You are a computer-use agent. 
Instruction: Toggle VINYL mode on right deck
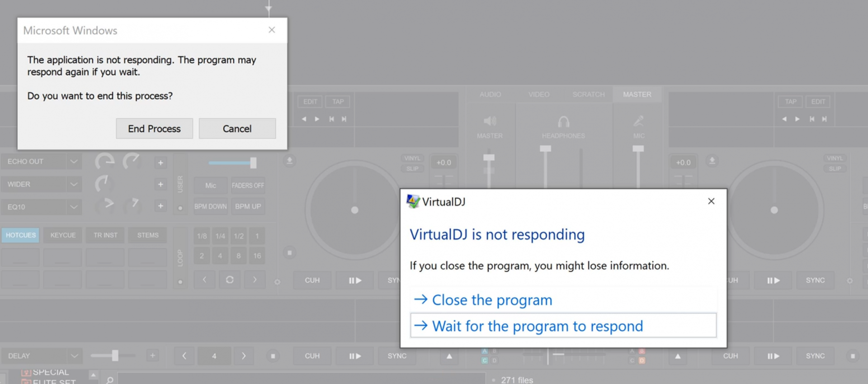tap(835, 158)
